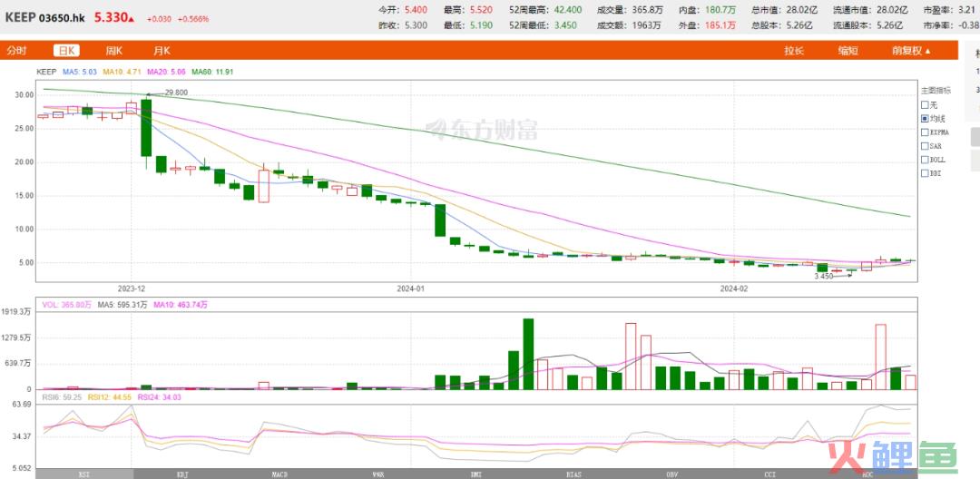This screenshot has width=980, height=479.
Task: Click the 最高 5.520 day high value
Action: pyautogui.click(x=480, y=11)
